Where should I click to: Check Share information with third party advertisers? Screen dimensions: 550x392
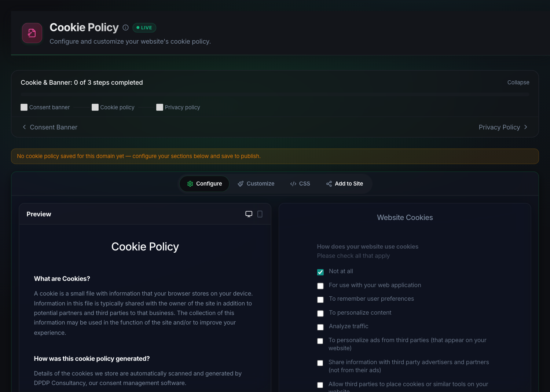pyautogui.click(x=320, y=363)
